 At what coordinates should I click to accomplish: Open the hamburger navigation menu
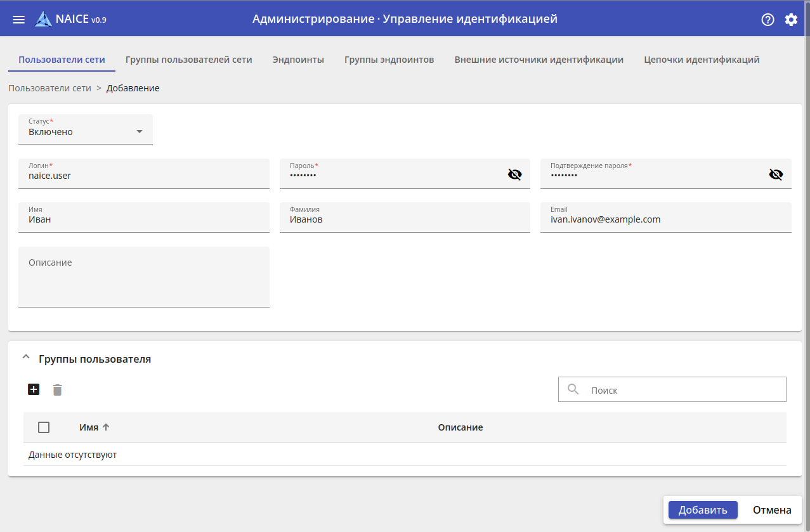(x=19, y=20)
